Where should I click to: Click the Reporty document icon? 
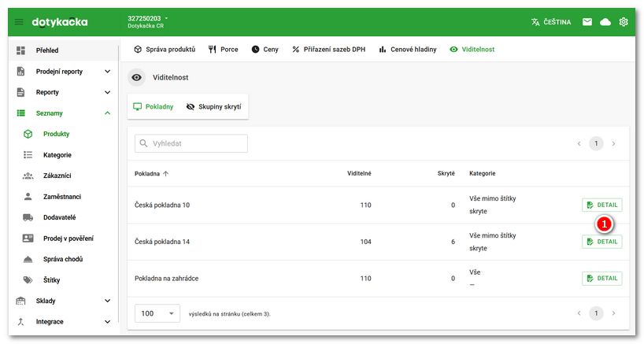[x=20, y=92]
